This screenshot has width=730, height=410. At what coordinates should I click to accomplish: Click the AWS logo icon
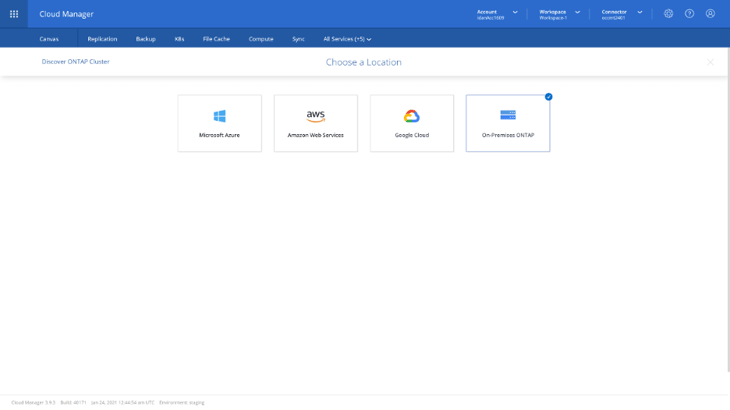tap(315, 116)
